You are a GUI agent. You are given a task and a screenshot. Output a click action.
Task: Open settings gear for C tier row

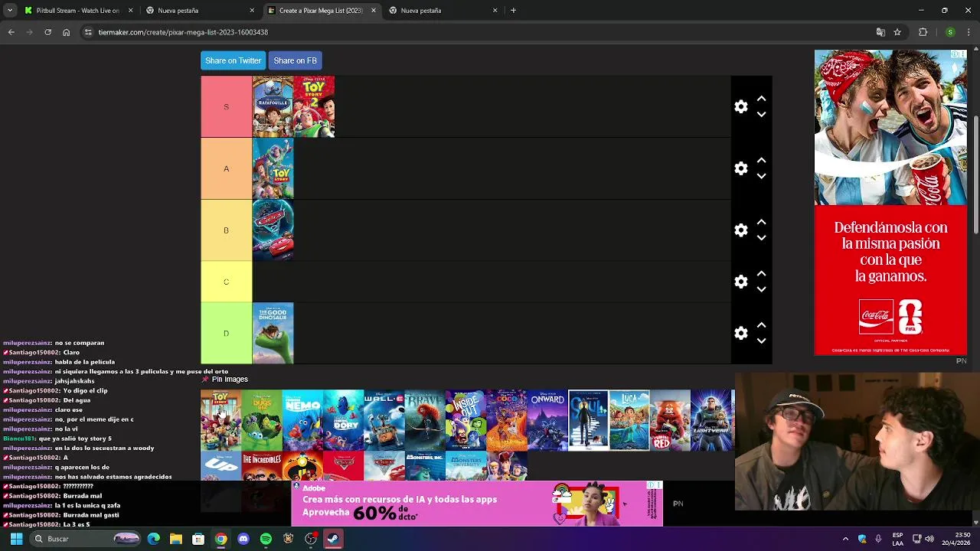[x=740, y=282]
